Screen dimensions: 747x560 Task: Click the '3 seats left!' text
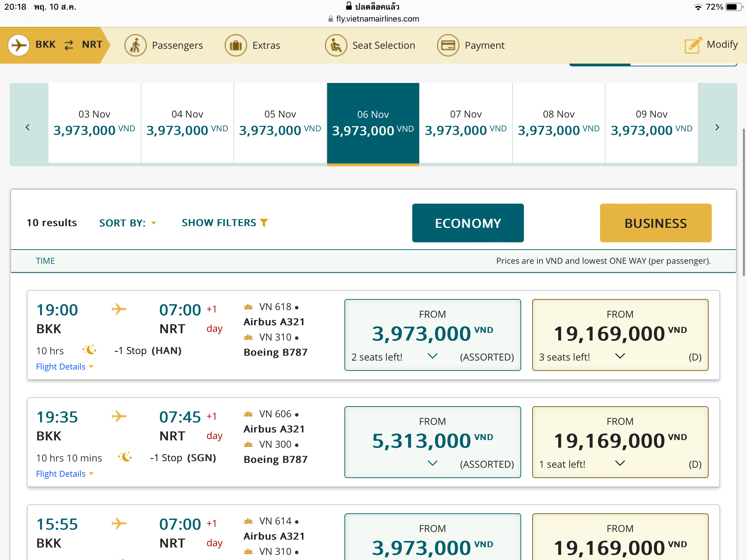[x=564, y=357]
